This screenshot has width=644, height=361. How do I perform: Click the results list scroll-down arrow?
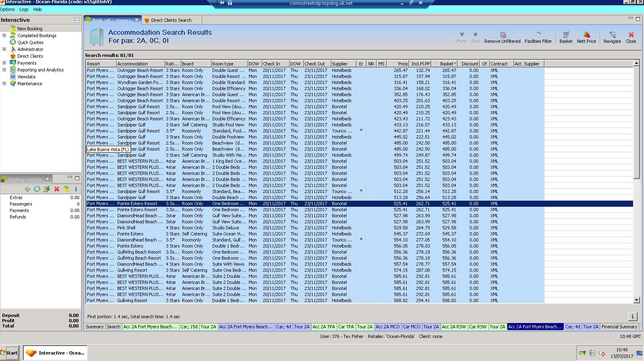[637, 300]
